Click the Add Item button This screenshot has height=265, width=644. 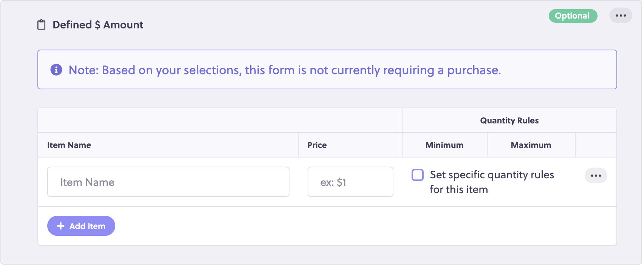(x=81, y=226)
